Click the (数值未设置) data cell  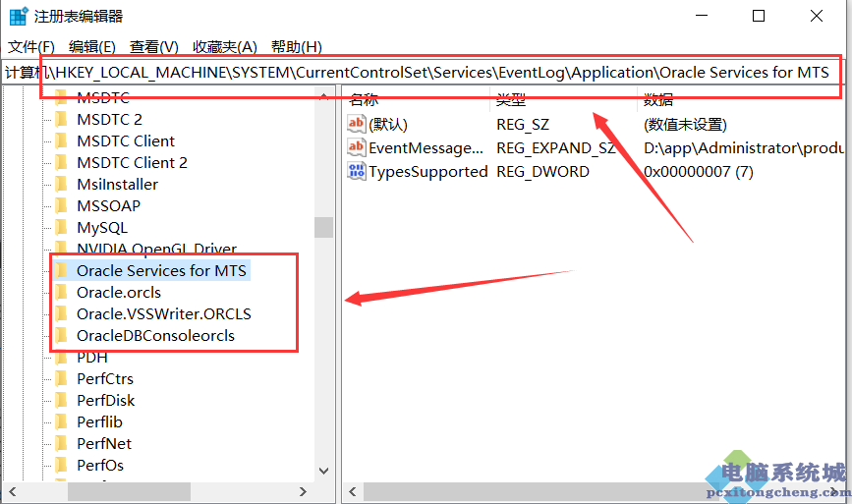tap(685, 125)
